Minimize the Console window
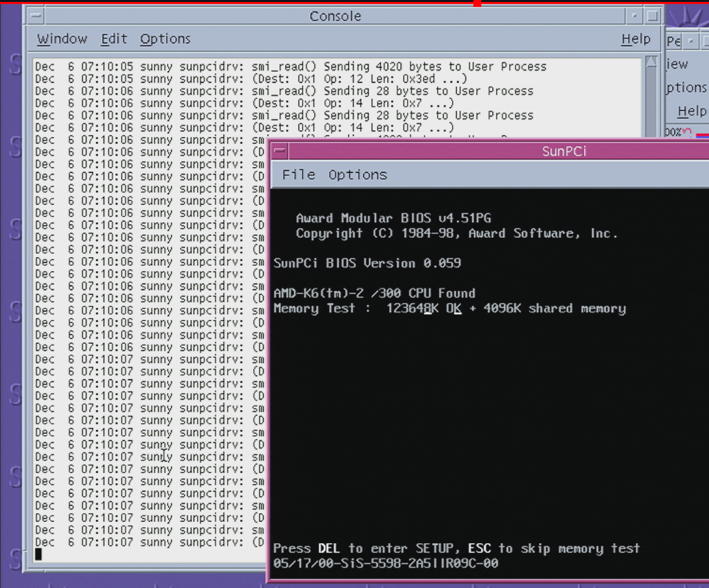Screen dimensions: 709x588 pos(634,16)
